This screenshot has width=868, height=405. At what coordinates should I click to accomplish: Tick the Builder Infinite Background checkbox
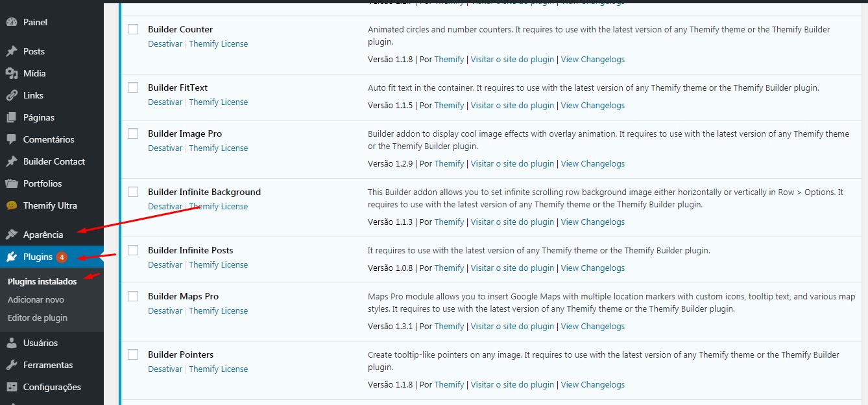pos(133,192)
